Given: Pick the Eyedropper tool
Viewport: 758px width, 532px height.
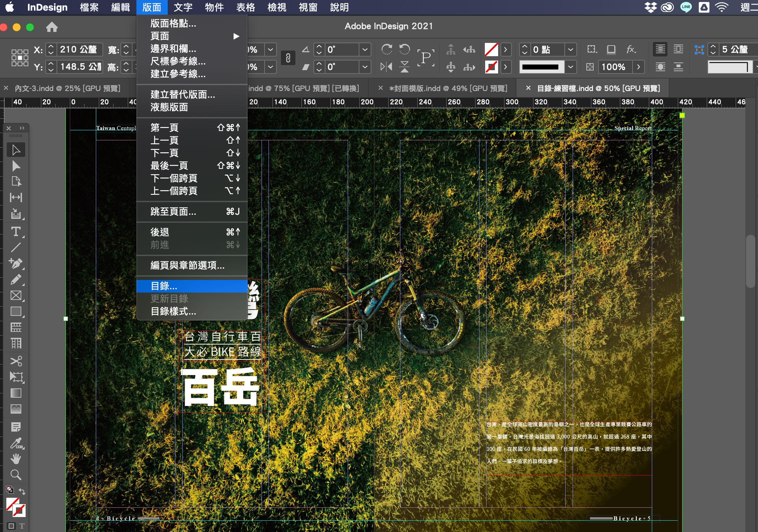Looking at the screenshot, I should tap(16, 443).
